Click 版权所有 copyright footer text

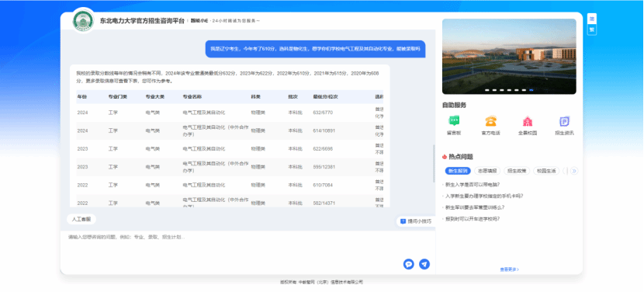tap(321, 282)
